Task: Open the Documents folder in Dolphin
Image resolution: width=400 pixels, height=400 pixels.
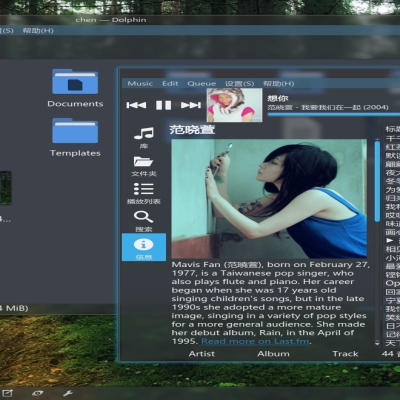Action: coord(75,88)
